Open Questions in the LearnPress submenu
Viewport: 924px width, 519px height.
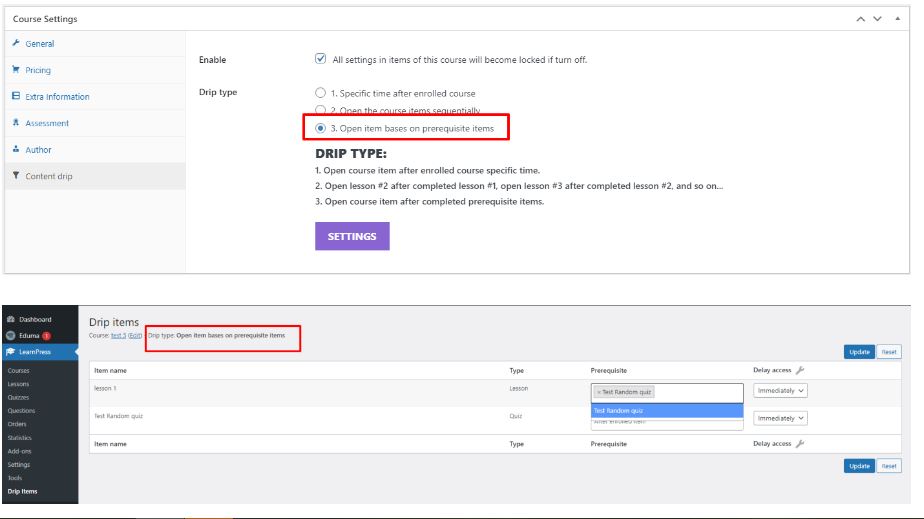pyautogui.click(x=21, y=411)
